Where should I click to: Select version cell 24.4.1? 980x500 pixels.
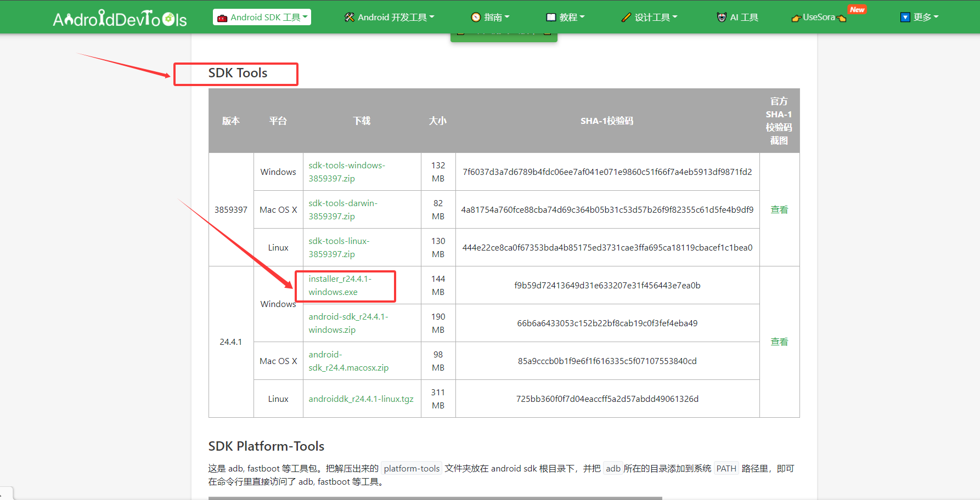click(231, 342)
